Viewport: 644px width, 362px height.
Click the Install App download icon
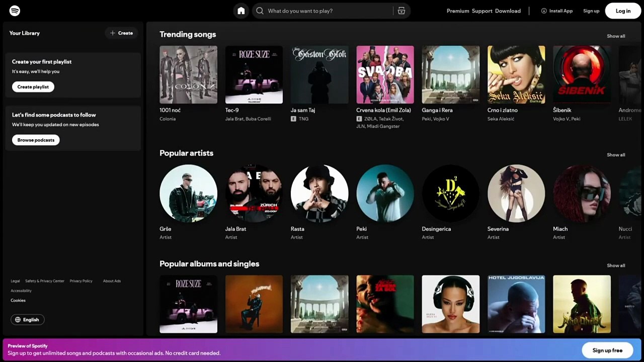[544, 11]
